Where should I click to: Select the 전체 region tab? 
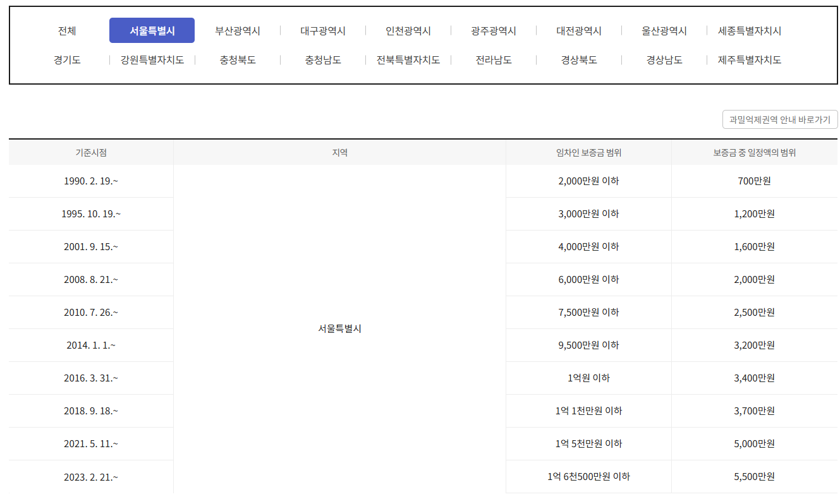click(x=67, y=30)
